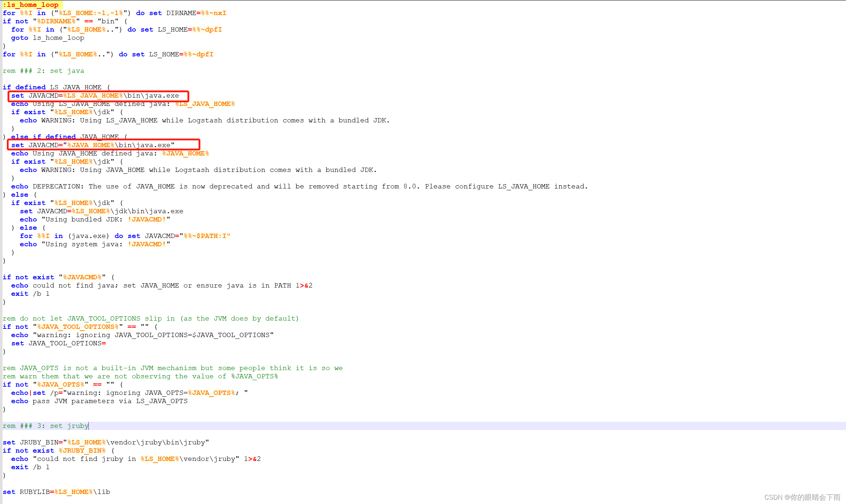The image size is (846, 504).
Task: Click the 'set JAVA_TOOL_OPTIONS=' line
Action: coord(59,343)
